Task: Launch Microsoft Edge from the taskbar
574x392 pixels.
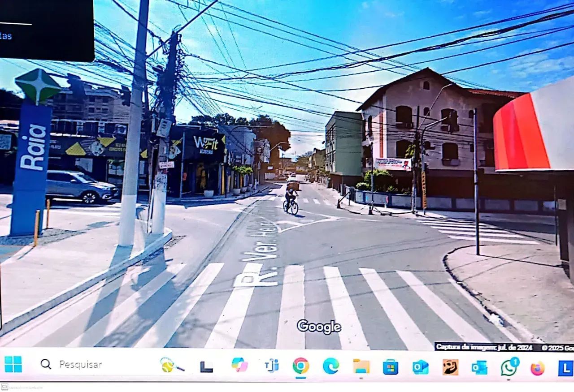Action: (x=330, y=366)
